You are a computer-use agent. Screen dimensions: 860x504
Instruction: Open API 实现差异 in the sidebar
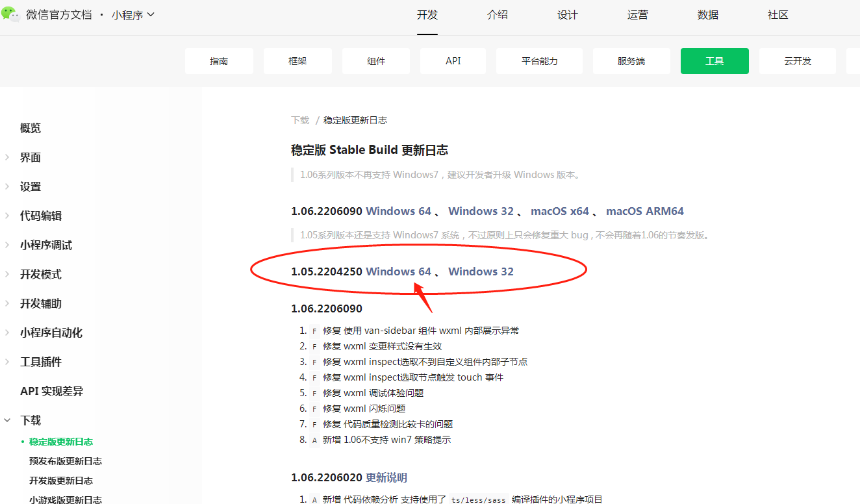(51, 391)
